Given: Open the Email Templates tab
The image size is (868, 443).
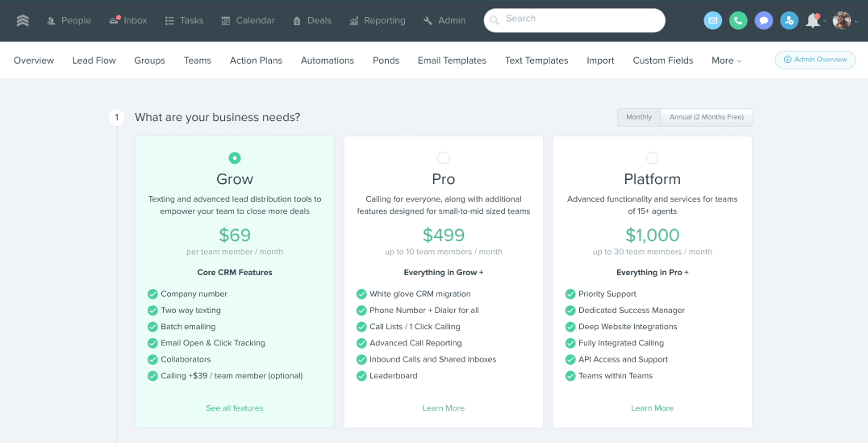Looking at the screenshot, I should [452, 61].
